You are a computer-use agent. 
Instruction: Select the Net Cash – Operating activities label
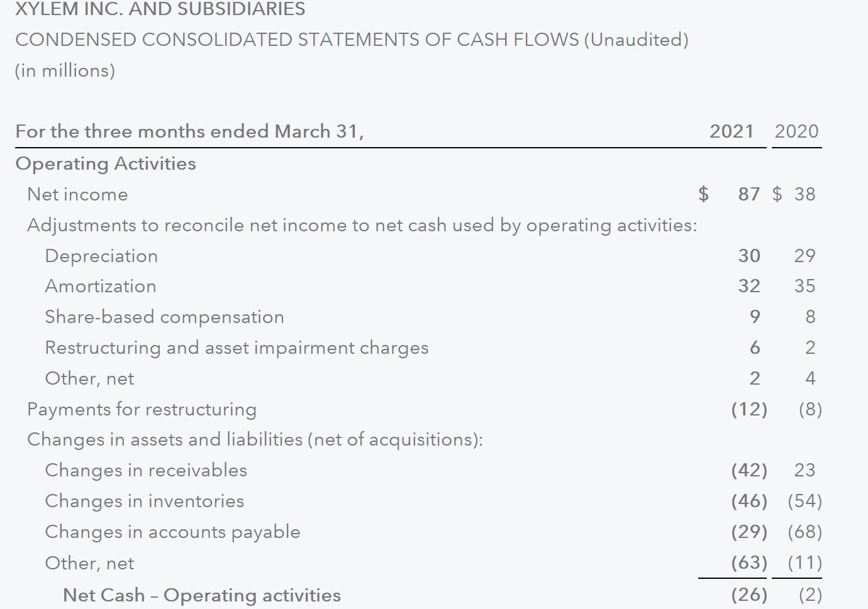click(x=201, y=595)
